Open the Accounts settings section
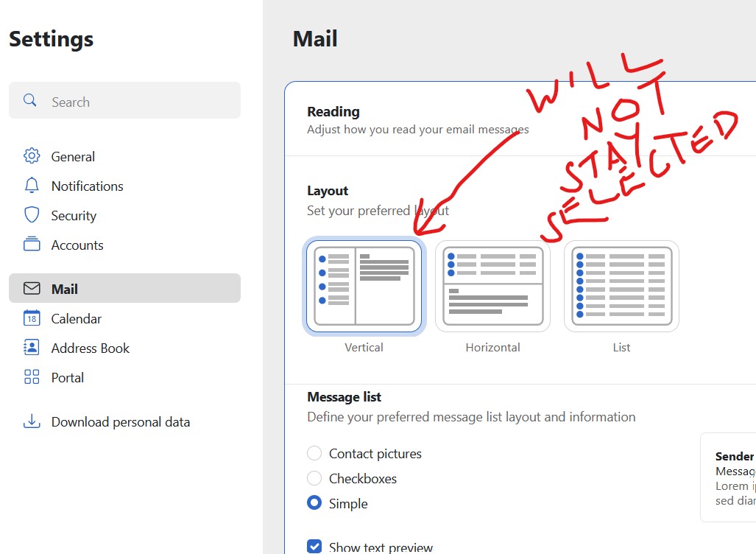 click(77, 245)
